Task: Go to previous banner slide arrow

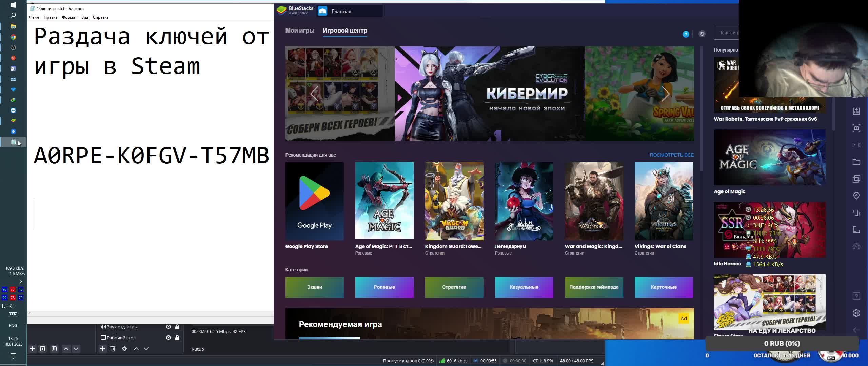Action: pyautogui.click(x=314, y=94)
